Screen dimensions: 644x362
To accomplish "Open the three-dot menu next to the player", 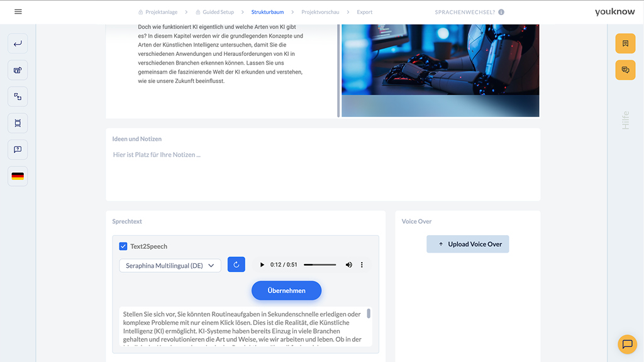I will (x=362, y=265).
